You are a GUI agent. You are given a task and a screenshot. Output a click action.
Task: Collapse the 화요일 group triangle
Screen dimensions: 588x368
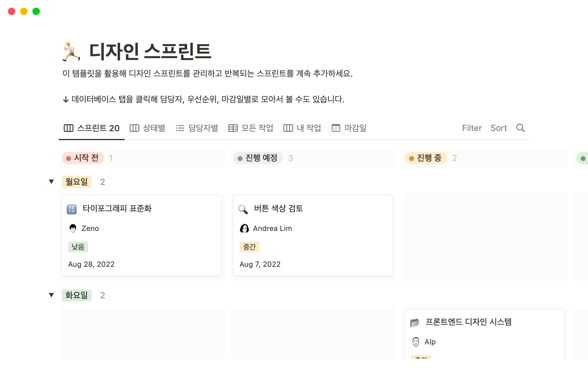click(x=51, y=295)
